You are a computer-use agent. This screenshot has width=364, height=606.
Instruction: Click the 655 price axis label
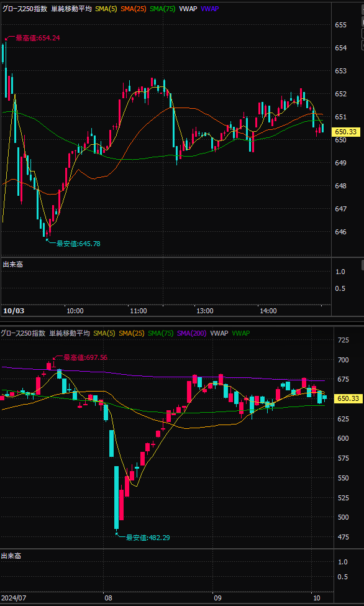(x=340, y=25)
